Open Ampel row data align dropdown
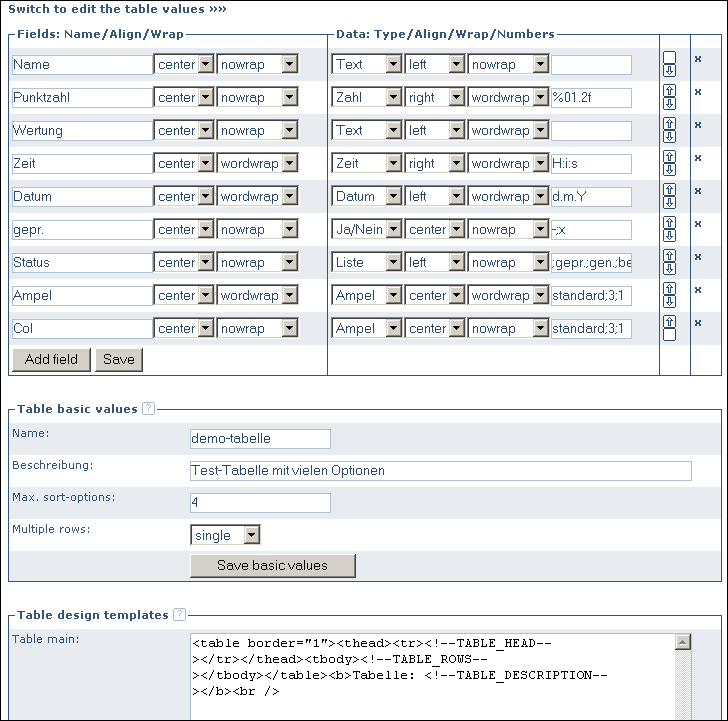Image resolution: width=728 pixels, height=721 pixels. click(x=435, y=295)
